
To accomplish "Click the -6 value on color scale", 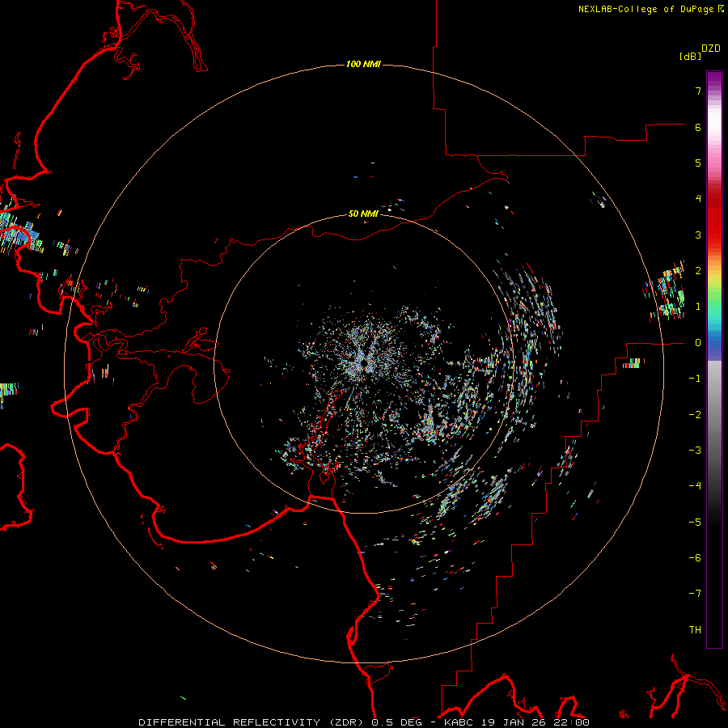I will tap(695, 558).
